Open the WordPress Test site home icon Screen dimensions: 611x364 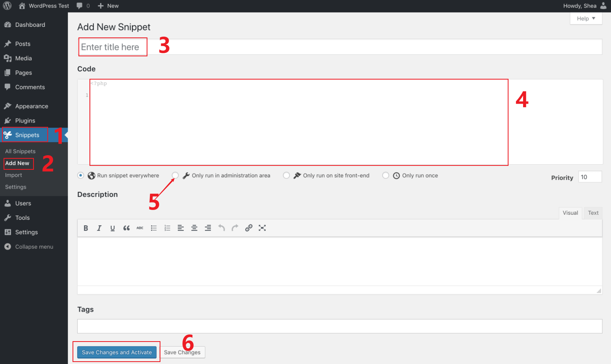[22, 6]
